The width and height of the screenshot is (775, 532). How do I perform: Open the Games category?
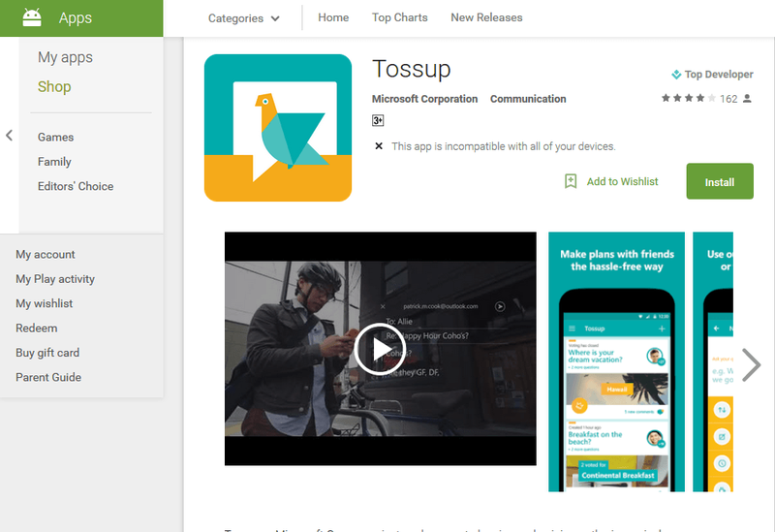pyautogui.click(x=56, y=137)
